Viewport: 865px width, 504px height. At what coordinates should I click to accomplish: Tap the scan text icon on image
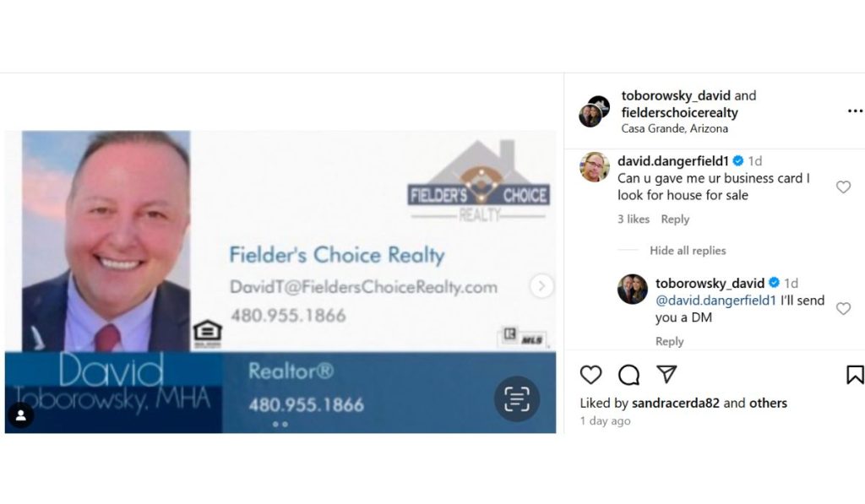pyautogui.click(x=517, y=399)
